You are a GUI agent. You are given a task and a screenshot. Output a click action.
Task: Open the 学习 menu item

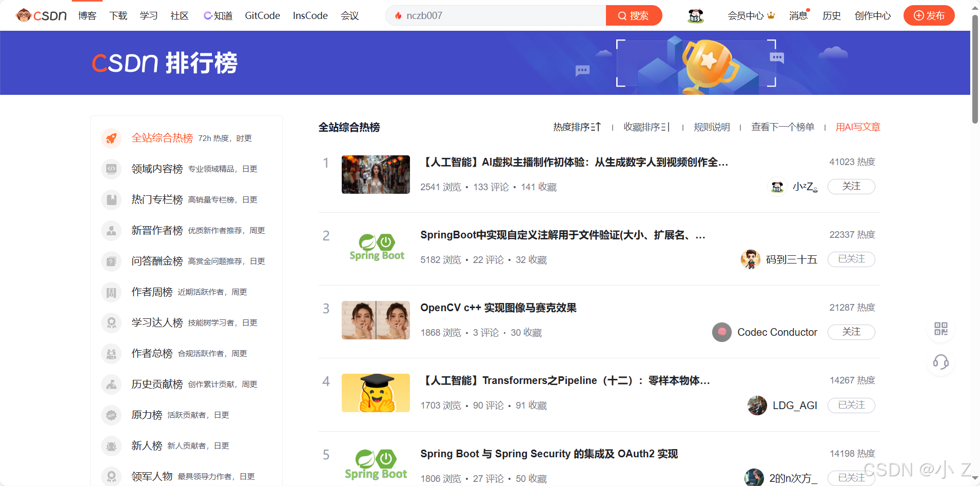point(148,15)
